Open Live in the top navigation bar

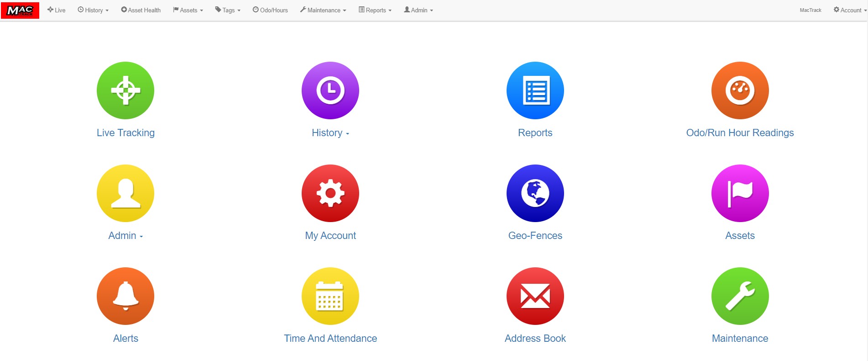(x=57, y=10)
